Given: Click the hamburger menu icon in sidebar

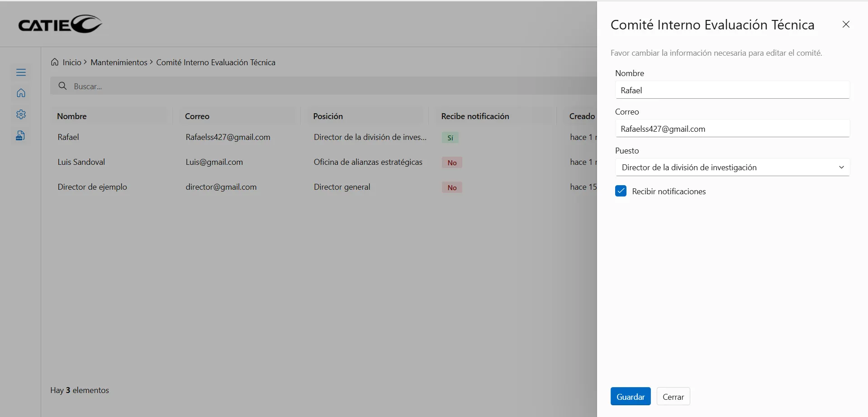Looking at the screenshot, I should (x=21, y=72).
